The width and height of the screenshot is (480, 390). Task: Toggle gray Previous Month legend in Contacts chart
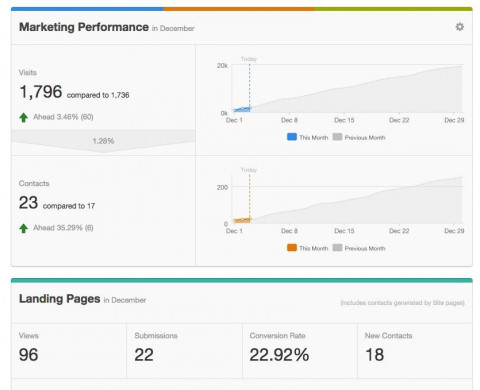coord(359,248)
